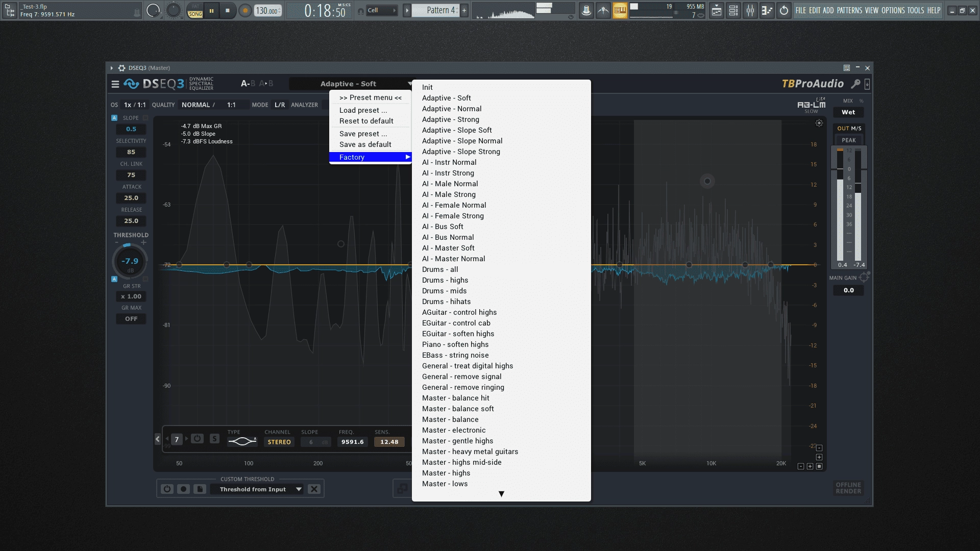This screenshot has height=551, width=980.
Task: Click the undo history circular arrow icon
Action: (x=784, y=10)
